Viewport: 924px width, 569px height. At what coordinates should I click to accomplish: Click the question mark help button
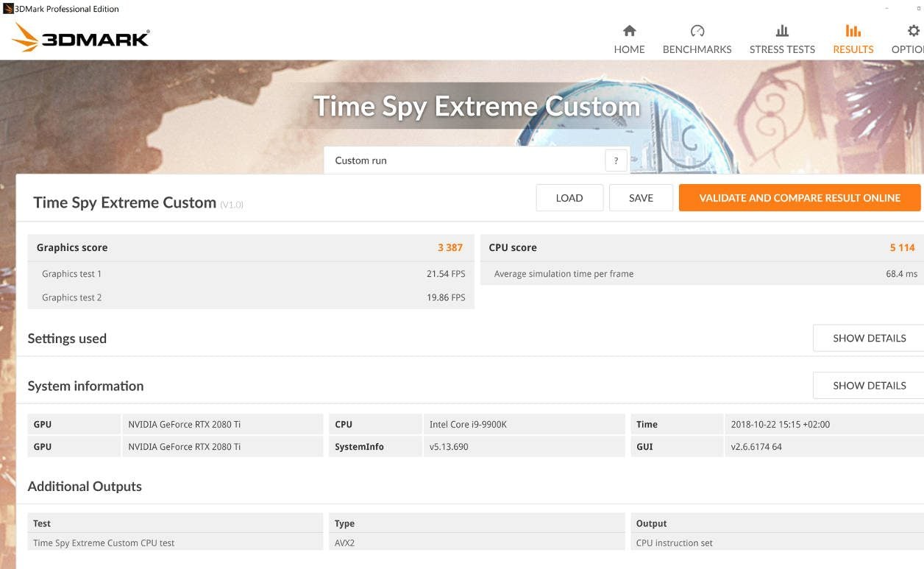click(x=616, y=160)
